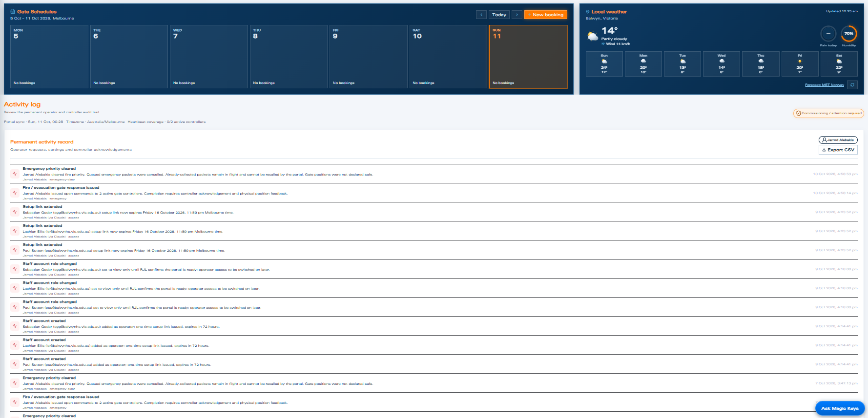Click the sunny icon in the Fri forecast
The image size is (868, 418).
pos(800,61)
